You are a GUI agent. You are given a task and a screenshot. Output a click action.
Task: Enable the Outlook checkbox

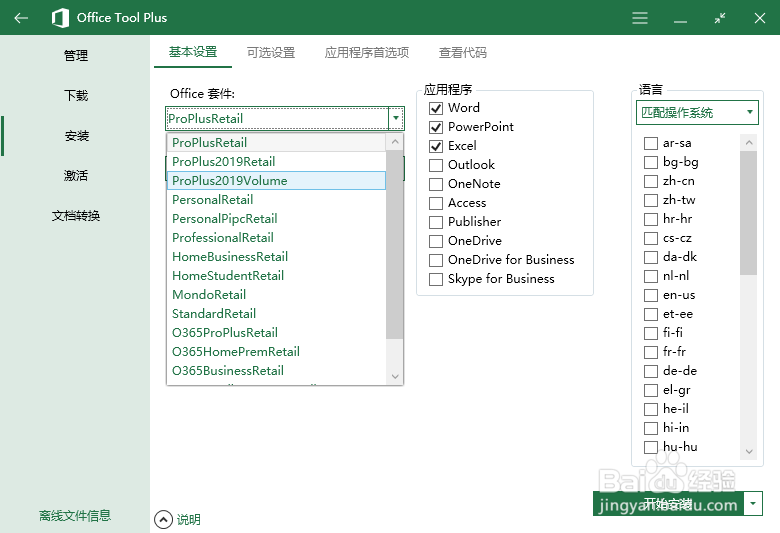point(436,165)
